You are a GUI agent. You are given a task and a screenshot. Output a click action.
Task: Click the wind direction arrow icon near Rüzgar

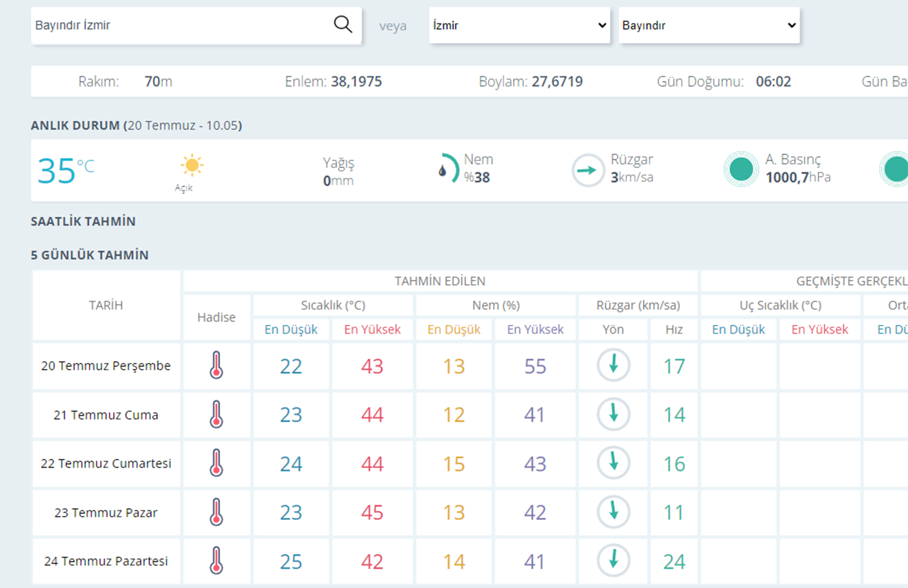[587, 170]
